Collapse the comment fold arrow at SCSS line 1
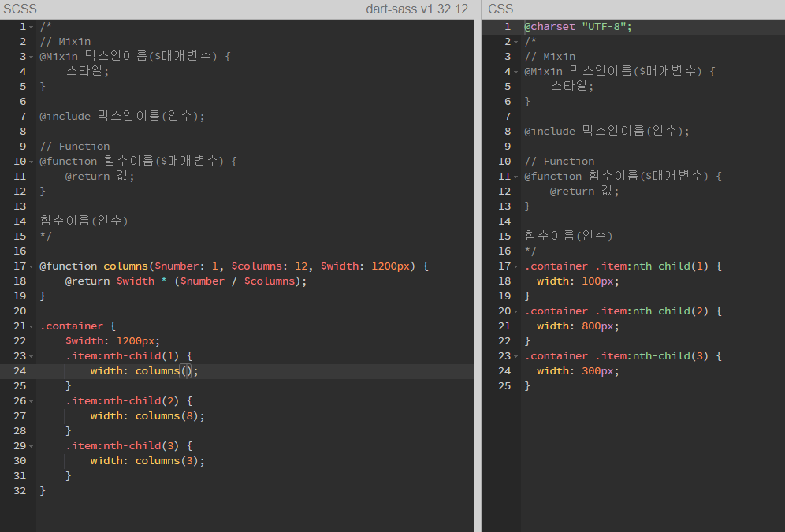Viewport: 785px width, 532px height. (x=31, y=27)
